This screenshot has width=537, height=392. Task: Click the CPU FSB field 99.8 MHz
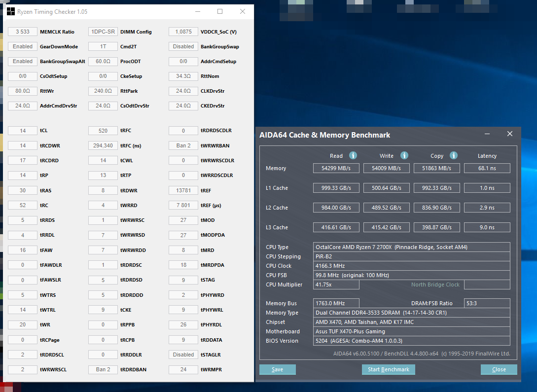(x=411, y=275)
